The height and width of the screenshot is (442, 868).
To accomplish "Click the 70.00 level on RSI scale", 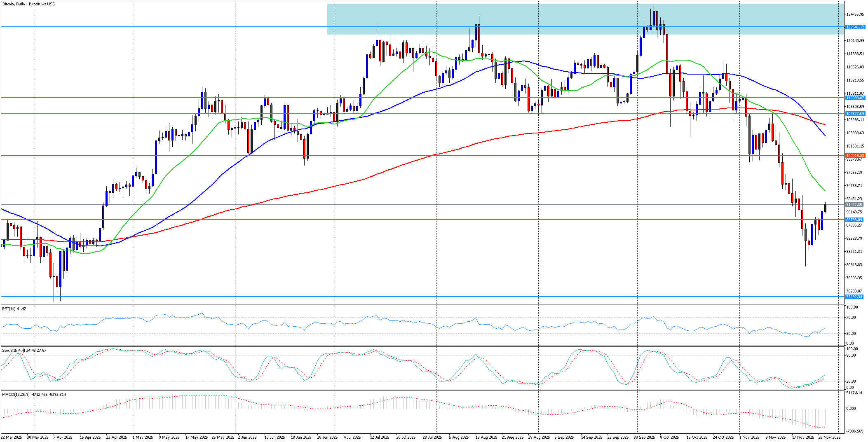I will click(851, 317).
